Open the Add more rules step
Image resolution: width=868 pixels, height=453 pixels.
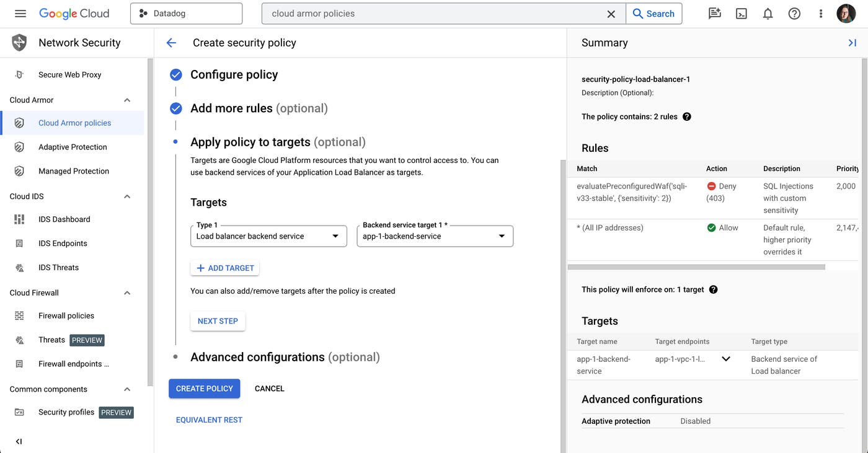pyautogui.click(x=259, y=108)
